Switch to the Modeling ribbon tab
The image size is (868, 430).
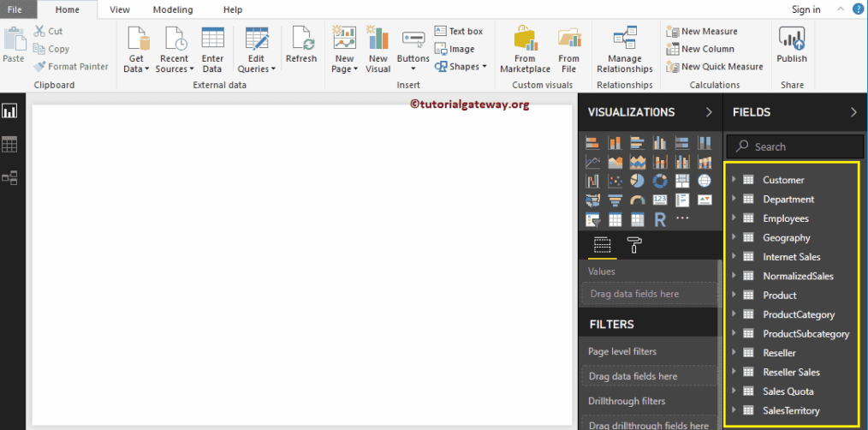tap(173, 9)
